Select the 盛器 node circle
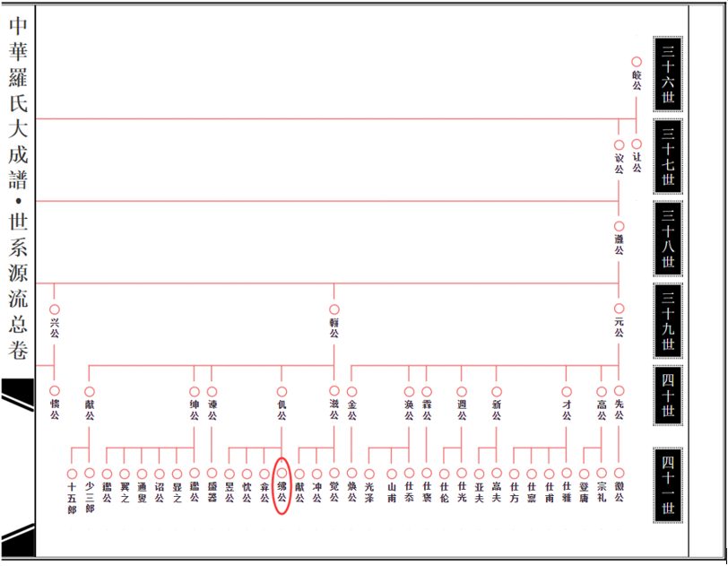Image resolution: width=728 pixels, height=566 pixels. point(212,473)
